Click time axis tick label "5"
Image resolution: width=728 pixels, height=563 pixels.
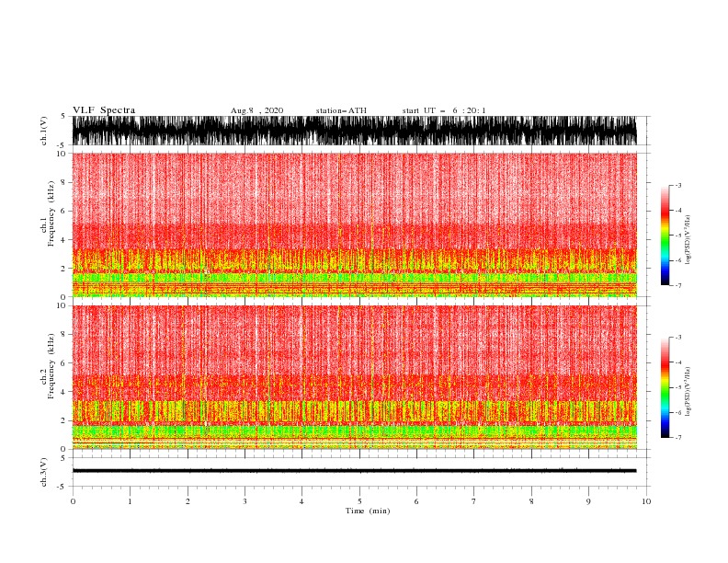coord(359,501)
